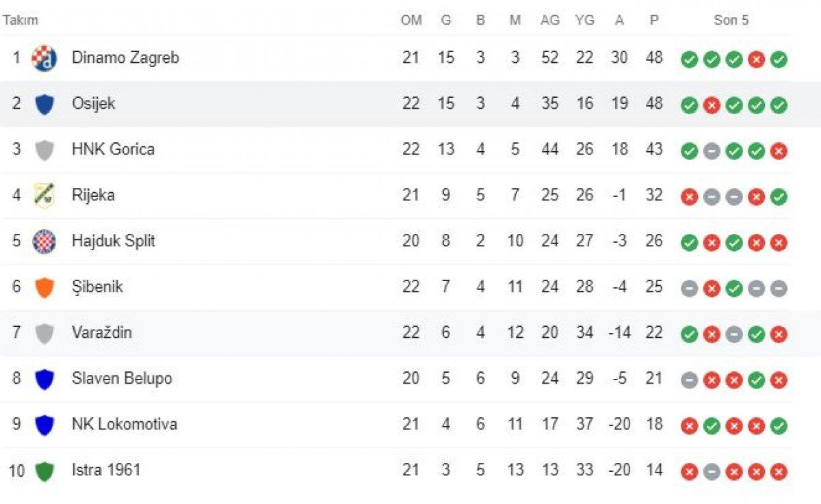
Task: Click the Dinamo Zagreb club crest
Action: [44, 58]
